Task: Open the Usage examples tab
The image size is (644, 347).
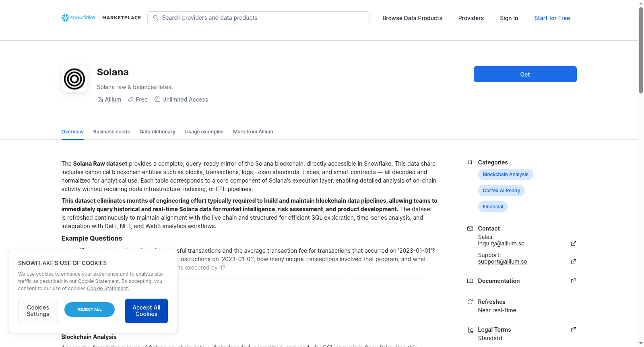Action: [204, 132]
